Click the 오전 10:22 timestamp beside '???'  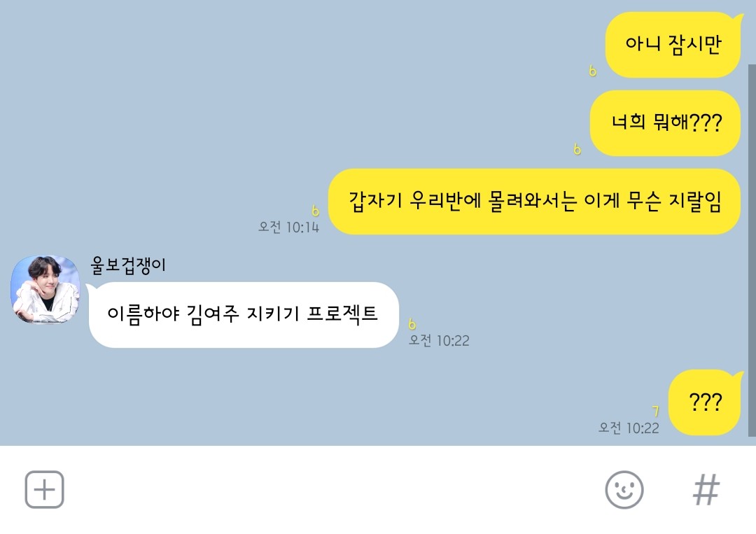[629, 428]
